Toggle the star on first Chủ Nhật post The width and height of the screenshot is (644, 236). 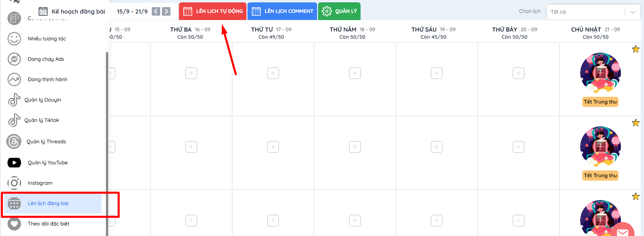(636, 49)
